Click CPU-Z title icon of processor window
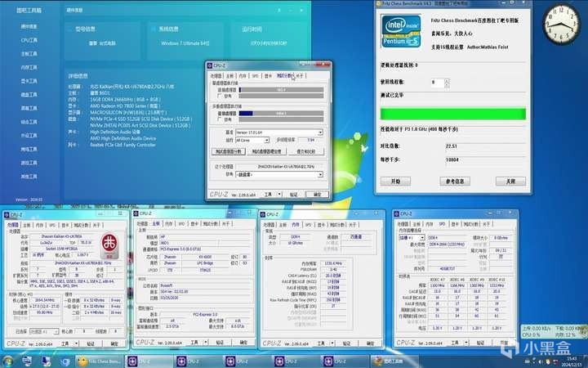Image resolution: width=588 pixels, height=368 pixels. (x=7, y=215)
